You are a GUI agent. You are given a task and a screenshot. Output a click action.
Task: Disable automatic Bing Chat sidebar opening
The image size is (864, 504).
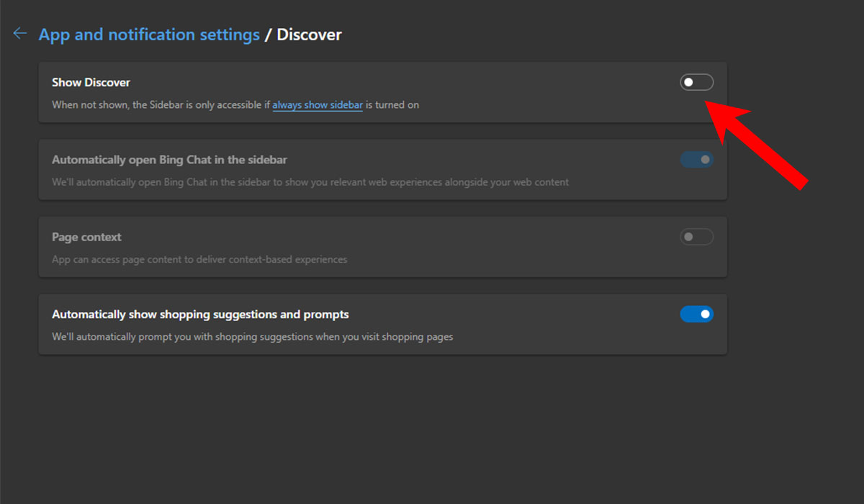coord(696,159)
